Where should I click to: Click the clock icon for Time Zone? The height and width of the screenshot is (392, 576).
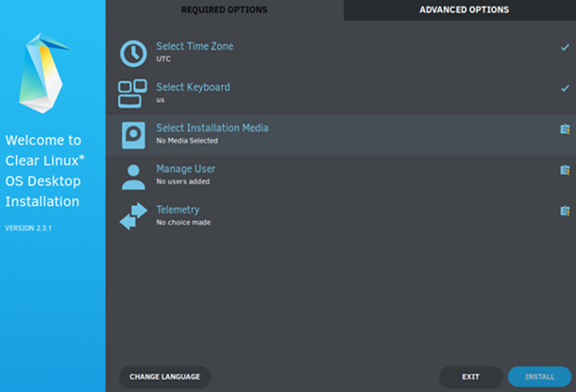pos(133,54)
